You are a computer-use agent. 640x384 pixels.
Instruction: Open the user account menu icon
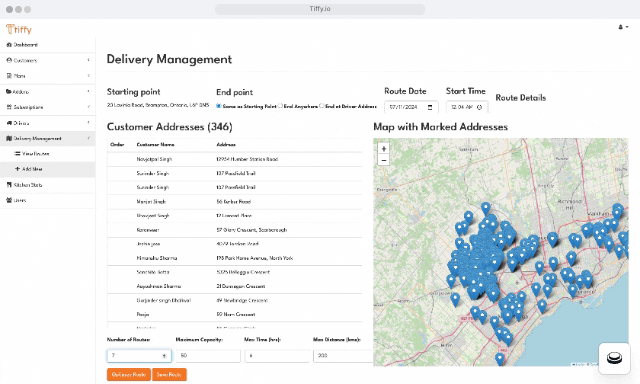click(623, 27)
